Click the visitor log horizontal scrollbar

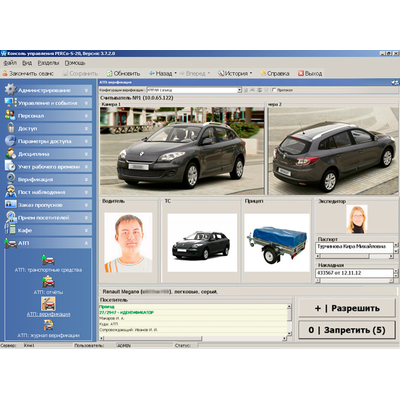pyautogui.click(x=193, y=338)
